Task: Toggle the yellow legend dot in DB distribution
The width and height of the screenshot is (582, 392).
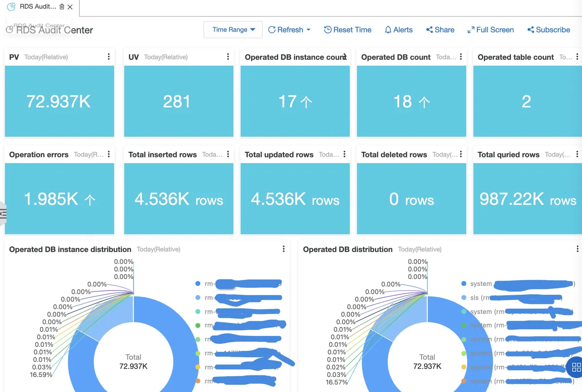Action: [x=464, y=367]
